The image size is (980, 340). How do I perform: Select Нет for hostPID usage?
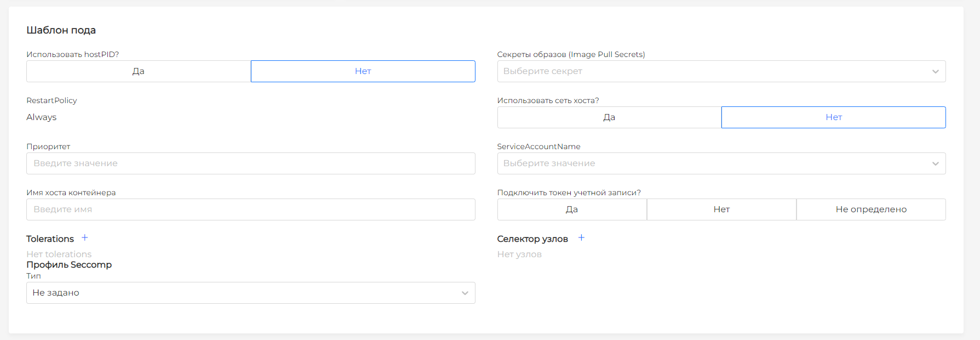pos(363,71)
